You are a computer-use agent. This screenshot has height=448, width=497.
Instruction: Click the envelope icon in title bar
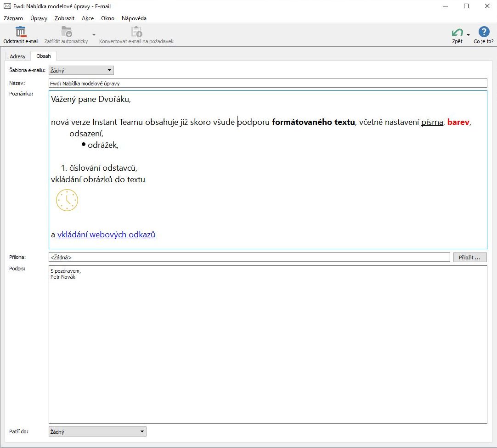point(7,6)
